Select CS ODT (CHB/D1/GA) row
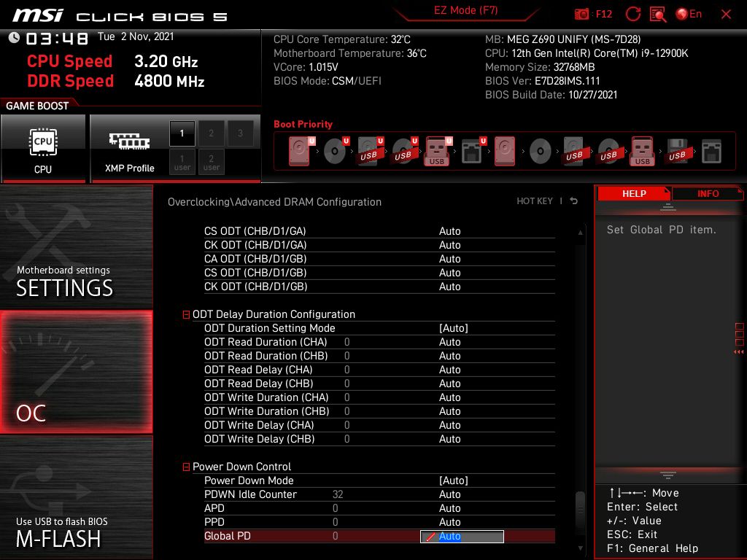Viewport: 747px width, 560px height. pos(379,231)
